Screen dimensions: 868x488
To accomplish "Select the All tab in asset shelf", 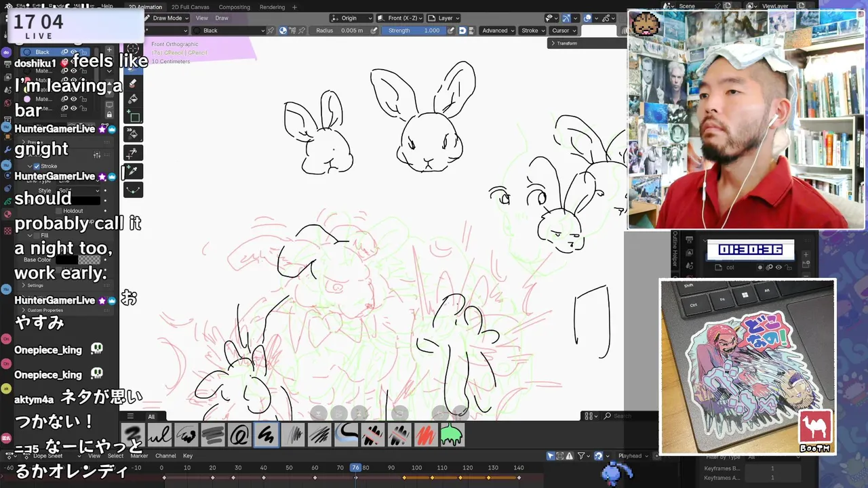I will click(151, 417).
